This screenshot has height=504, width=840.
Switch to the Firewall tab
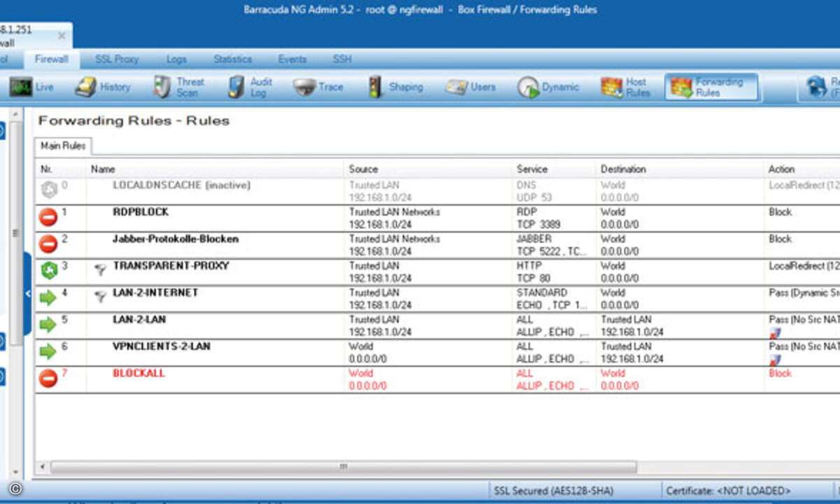tap(51, 59)
